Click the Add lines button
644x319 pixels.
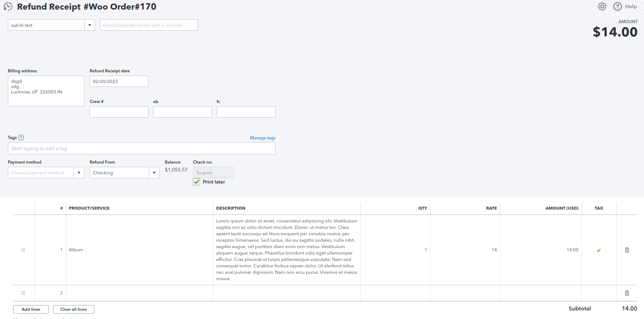[x=31, y=309]
